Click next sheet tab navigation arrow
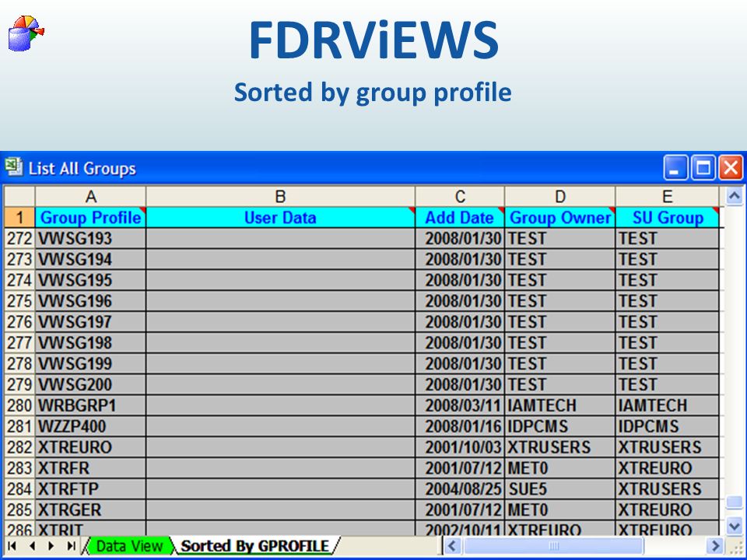Viewport: 747px width, 560px height. pos(51,546)
